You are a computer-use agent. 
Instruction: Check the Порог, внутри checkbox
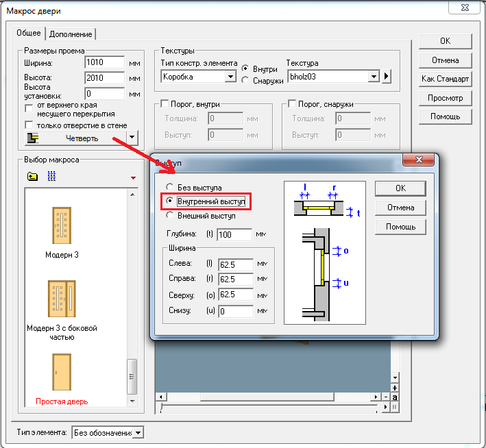point(165,103)
